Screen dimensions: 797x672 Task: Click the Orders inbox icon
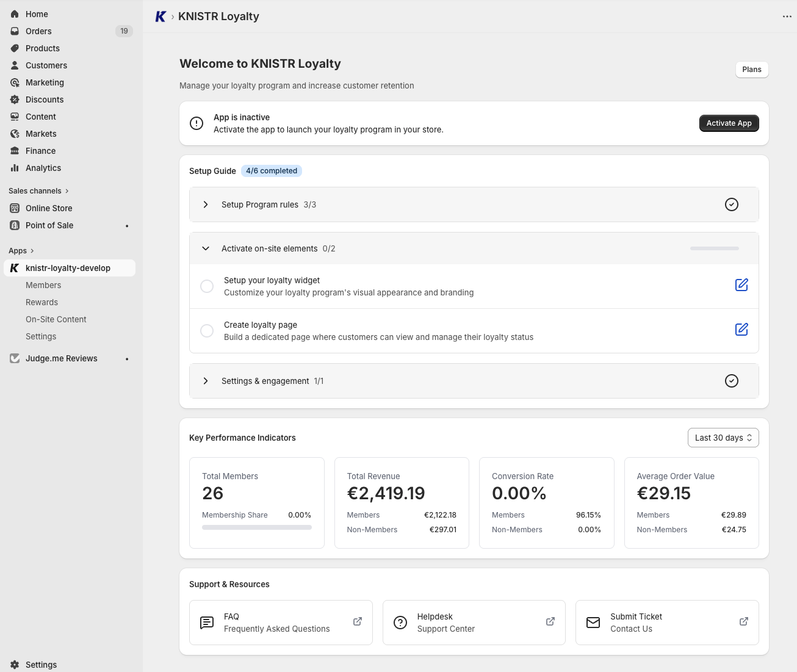pos(15,31)
